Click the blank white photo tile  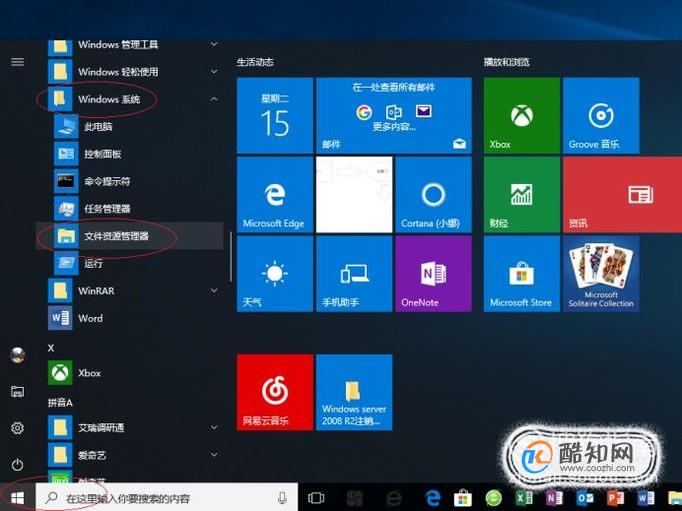(x=354, y=194)
